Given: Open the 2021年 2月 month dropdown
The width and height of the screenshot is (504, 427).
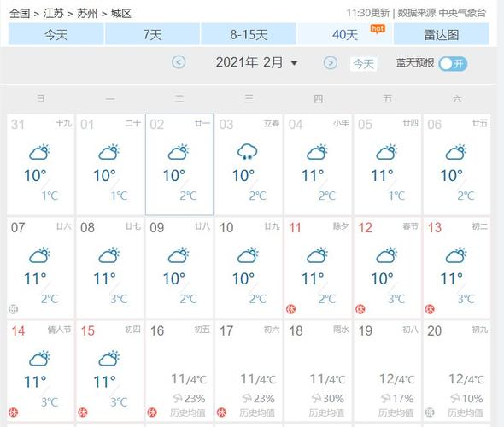Looking at the screenshot, I should (x=256, y=62).
